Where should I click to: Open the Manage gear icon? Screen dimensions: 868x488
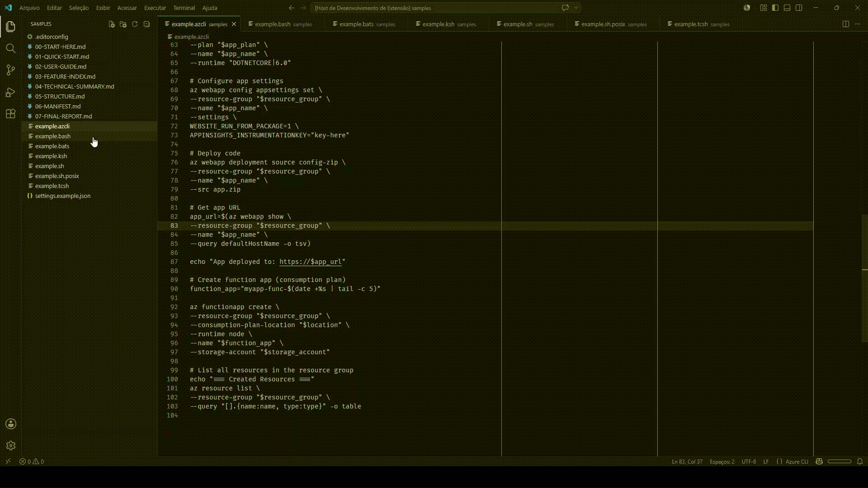11,446
